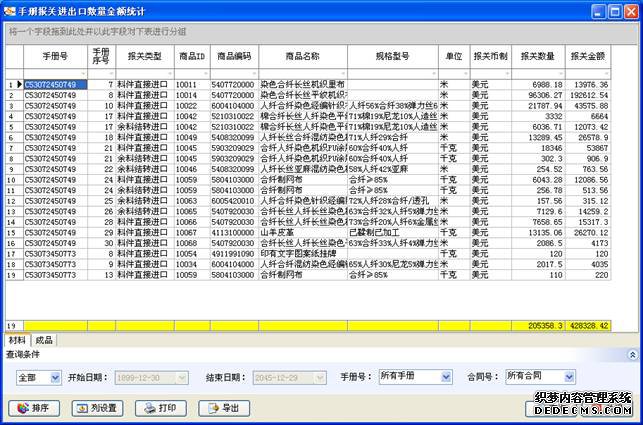The height and width of the screenshot is (425, 643).
Task: Click the 报关金额 column header
Action: point(590,56)
